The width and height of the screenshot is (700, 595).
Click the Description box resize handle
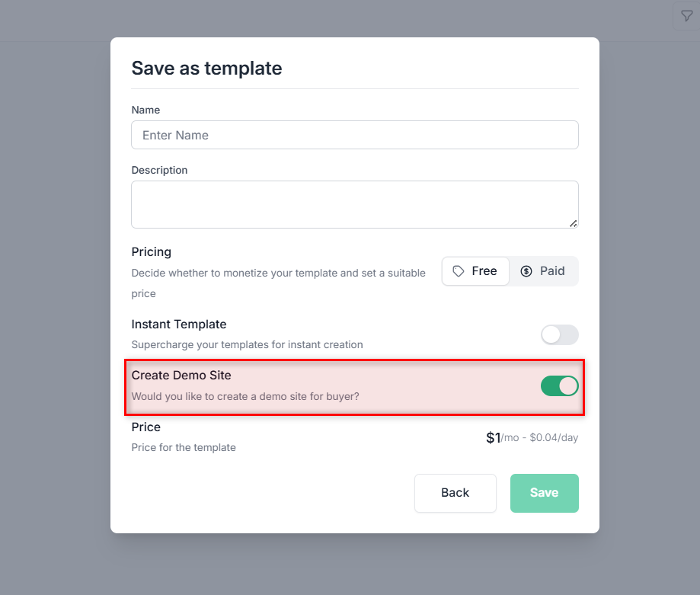tap(573, 222)
